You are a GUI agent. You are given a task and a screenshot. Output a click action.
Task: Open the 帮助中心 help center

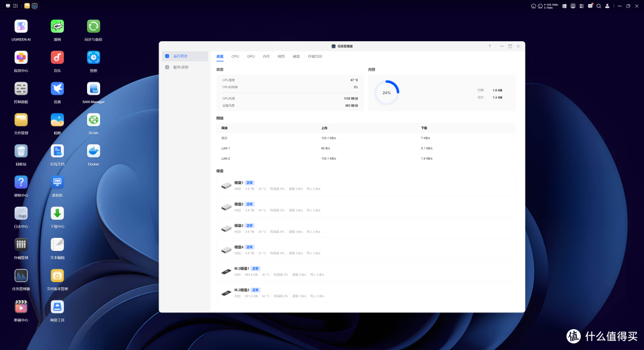21,182
